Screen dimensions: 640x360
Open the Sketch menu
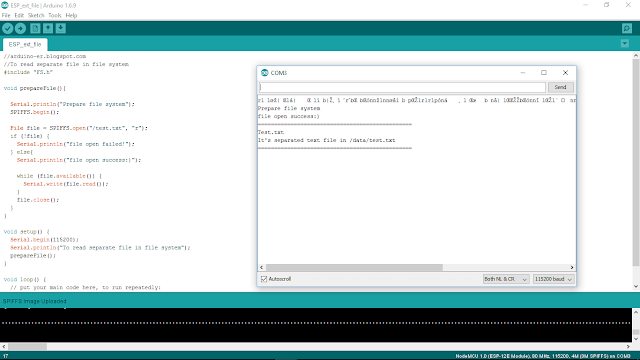(x=36, y=16)
